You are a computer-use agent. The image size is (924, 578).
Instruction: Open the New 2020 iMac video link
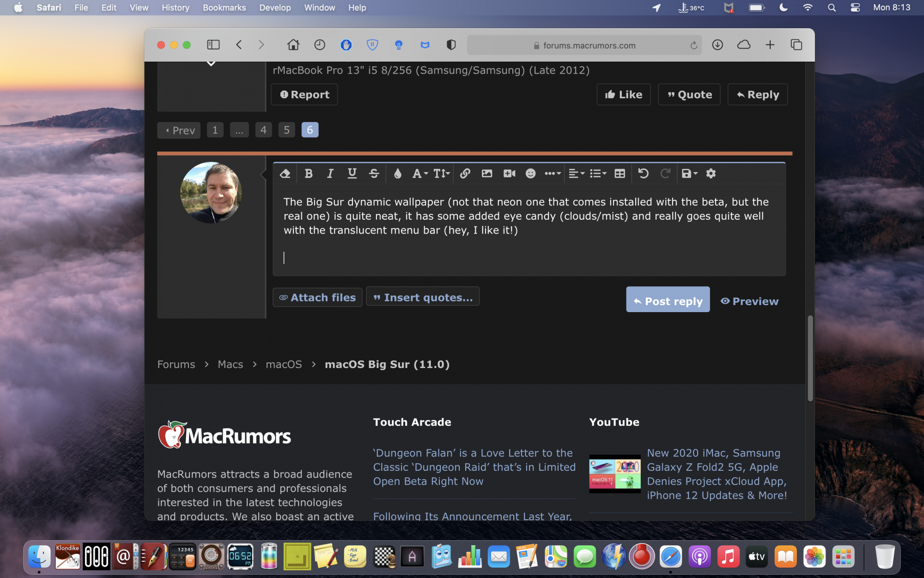[717, 474]
